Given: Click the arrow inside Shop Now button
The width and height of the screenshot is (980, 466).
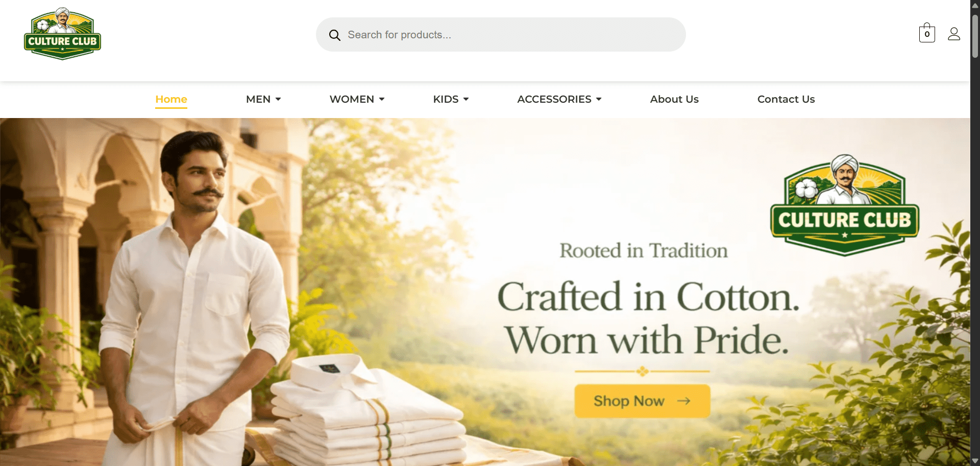Looking at the screenshot, I should [x=683, y=401].
